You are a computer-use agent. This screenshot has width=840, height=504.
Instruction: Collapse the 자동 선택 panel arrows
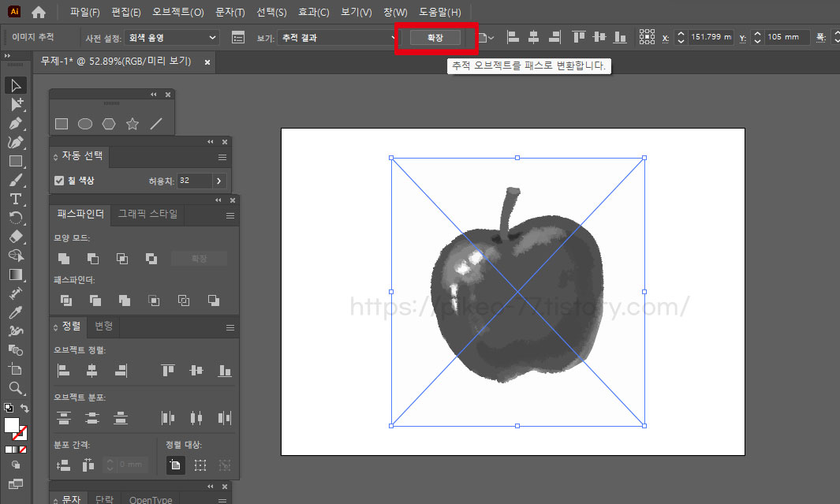(x=211, y=142)
